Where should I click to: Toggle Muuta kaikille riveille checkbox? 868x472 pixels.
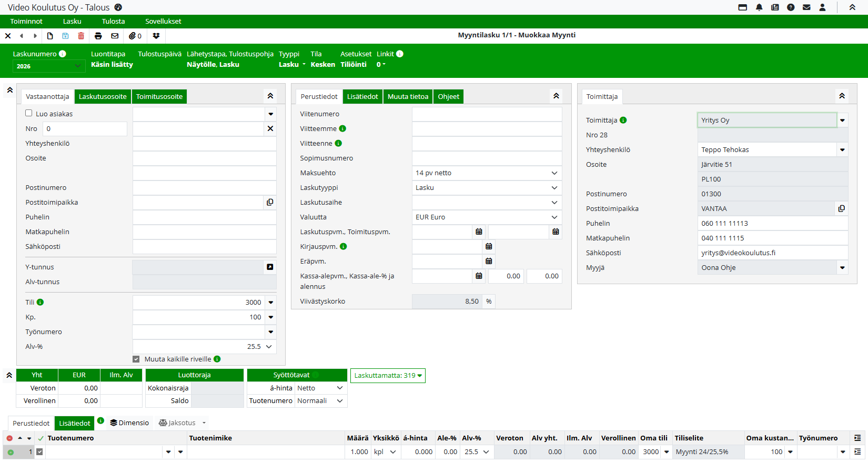[x=136, y=359]
